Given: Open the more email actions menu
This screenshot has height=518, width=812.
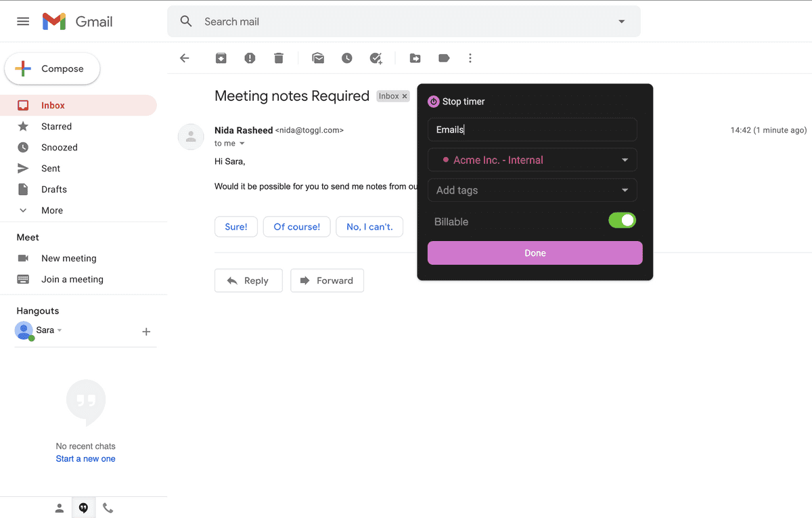Looking at the screenshot, I should 470,58.
